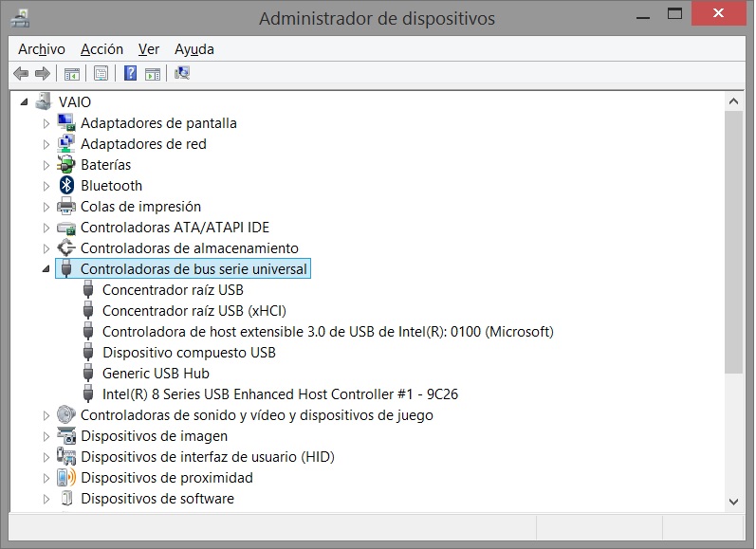This screenshot has height=549, width=756.
Task: Click Adaptadores de red network icon
Action: [66, 143]
